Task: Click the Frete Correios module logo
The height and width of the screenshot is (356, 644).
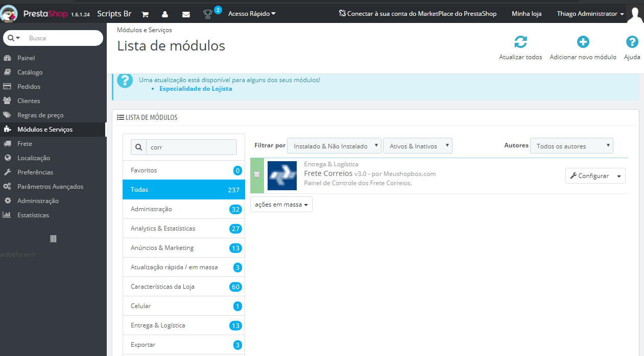Action: click(282, 175)
